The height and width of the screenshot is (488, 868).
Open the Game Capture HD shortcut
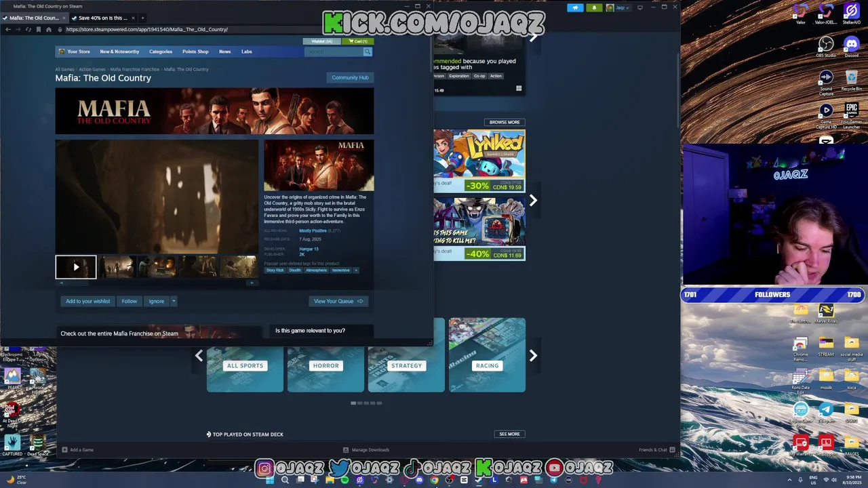(825, 115)
